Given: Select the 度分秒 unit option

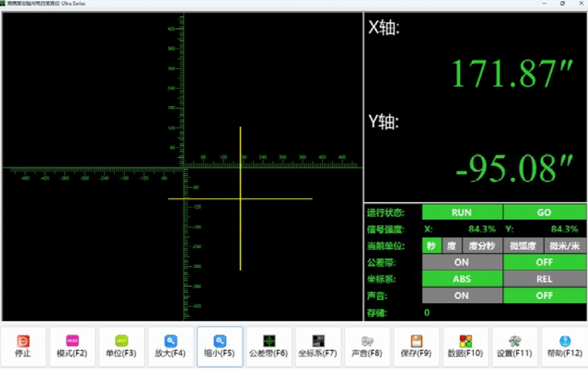Looking at the screenshot, I should 482,246.
